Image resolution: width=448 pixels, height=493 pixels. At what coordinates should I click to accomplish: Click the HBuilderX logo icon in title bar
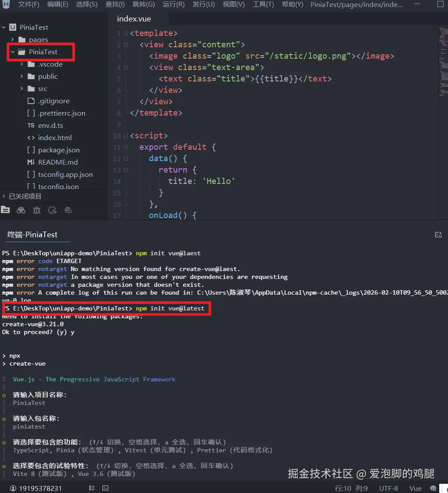(x=6, y=4)
